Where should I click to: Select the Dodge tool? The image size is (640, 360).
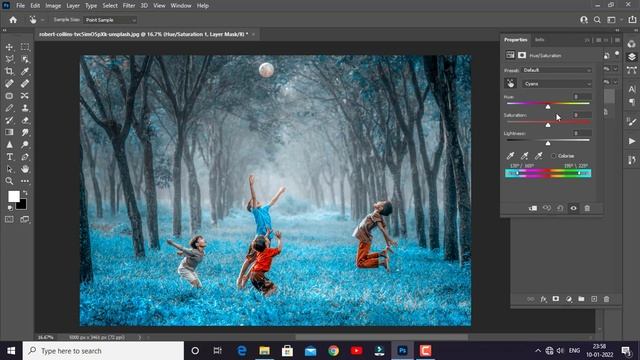[x=25, y=144]
